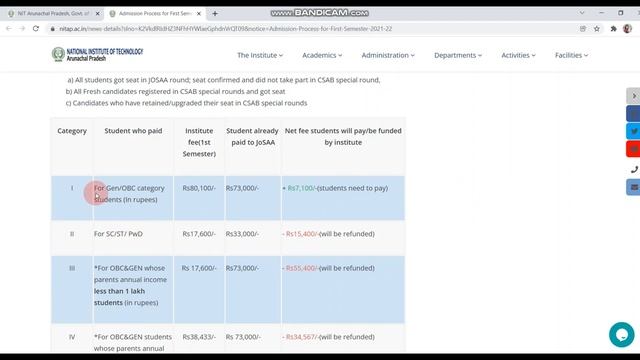640x360 pixels.
Task: Click the phone contact icon
Action: (x=634, y=169)
